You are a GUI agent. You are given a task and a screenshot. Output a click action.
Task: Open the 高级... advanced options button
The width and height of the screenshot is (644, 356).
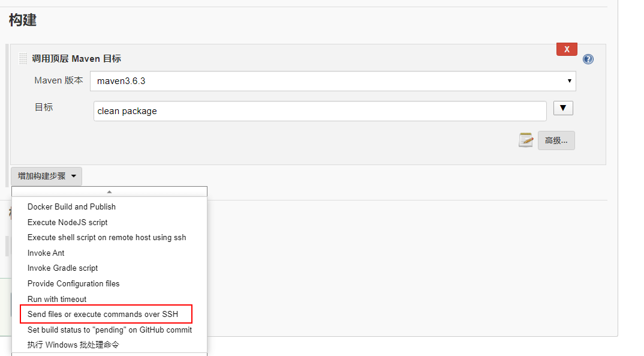pos(556,140)
